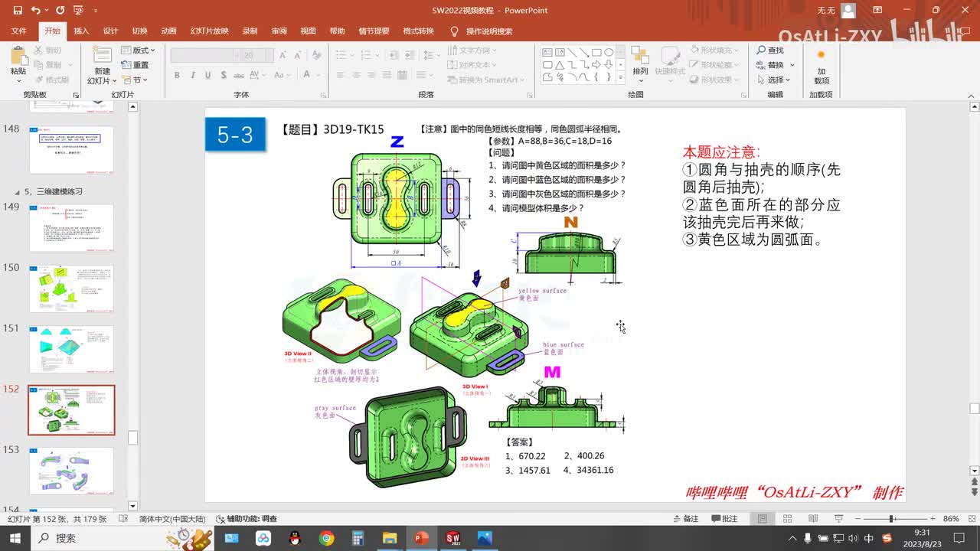980x551 pixels.
Task: Click the Add-ins (加载项) button
Action: click(821, 67)
